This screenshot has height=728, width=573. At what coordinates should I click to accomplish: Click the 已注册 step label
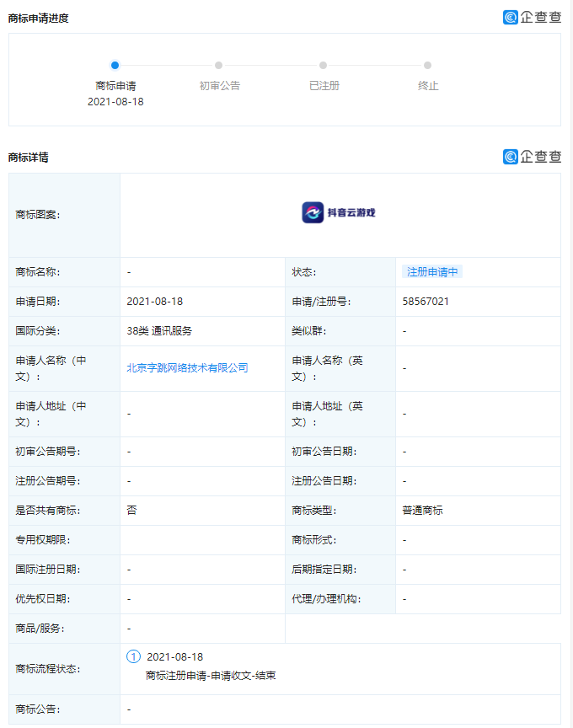pos(324,86)
